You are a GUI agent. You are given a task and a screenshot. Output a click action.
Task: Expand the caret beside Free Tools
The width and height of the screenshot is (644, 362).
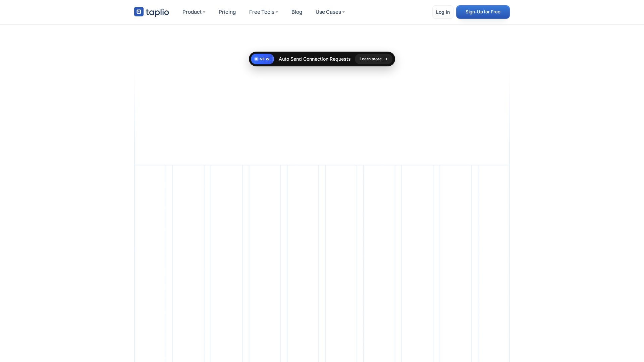click(277, 12)
